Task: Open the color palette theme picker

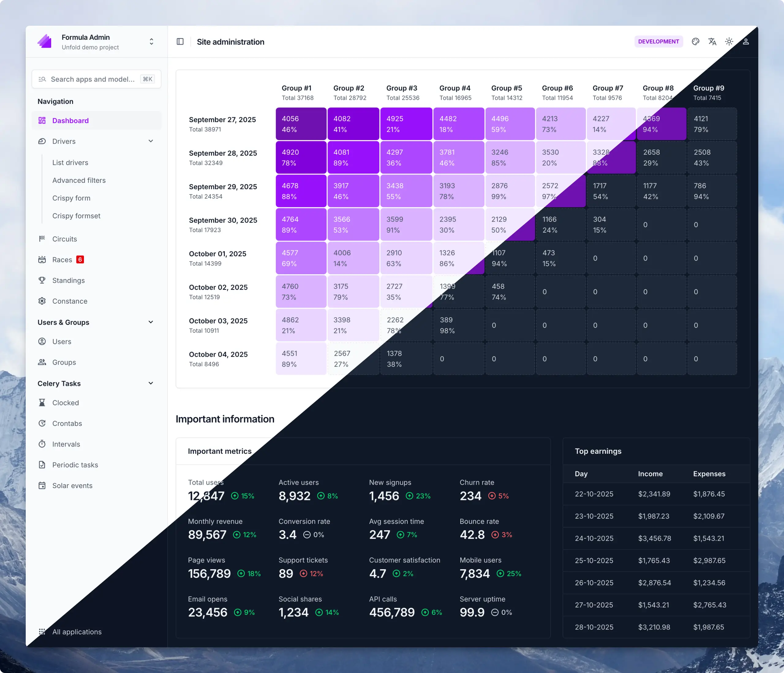Action: (x=695, y=42)
